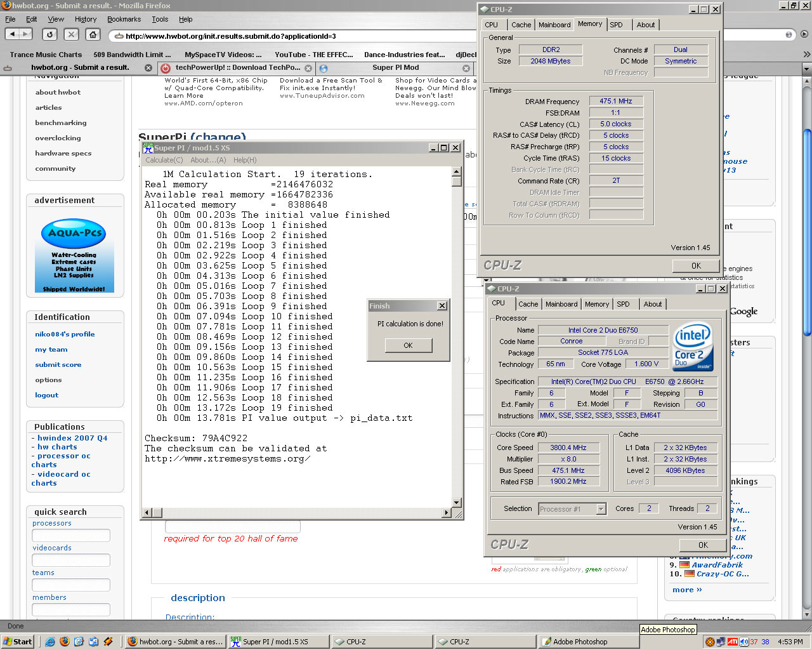Screen dimensions: 812x650
Task: Open Trance Music Charts bookmark
Action: 46,55
